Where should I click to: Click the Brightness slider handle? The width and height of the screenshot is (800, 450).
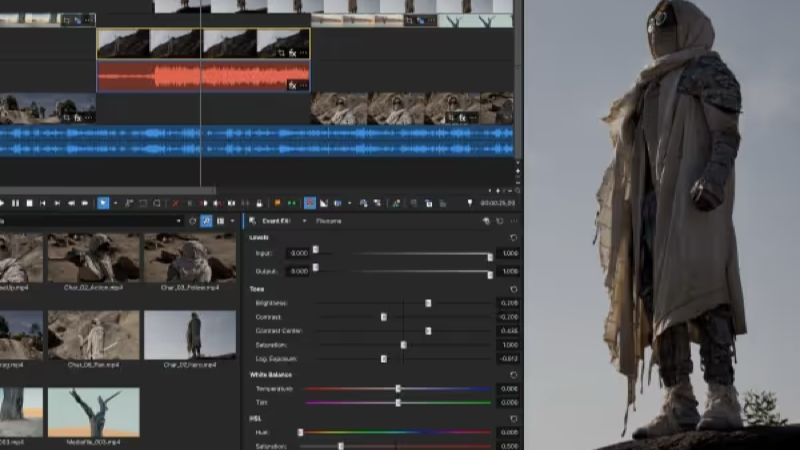click(x=428, y=303)
